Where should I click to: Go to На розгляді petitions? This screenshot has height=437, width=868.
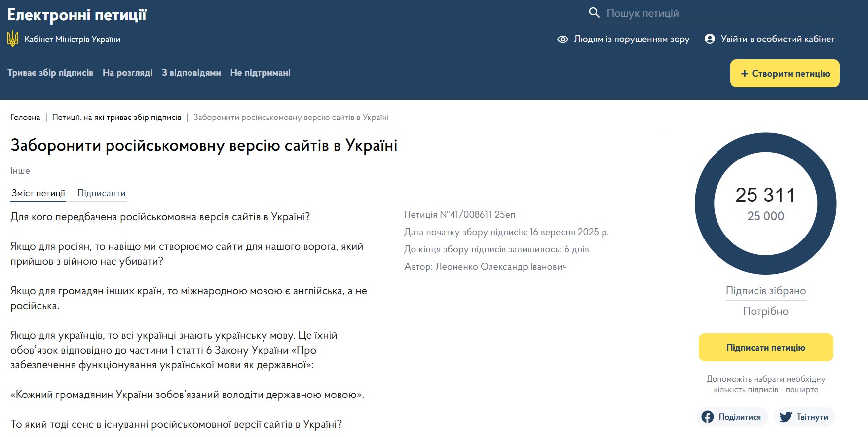pos(127,73)
